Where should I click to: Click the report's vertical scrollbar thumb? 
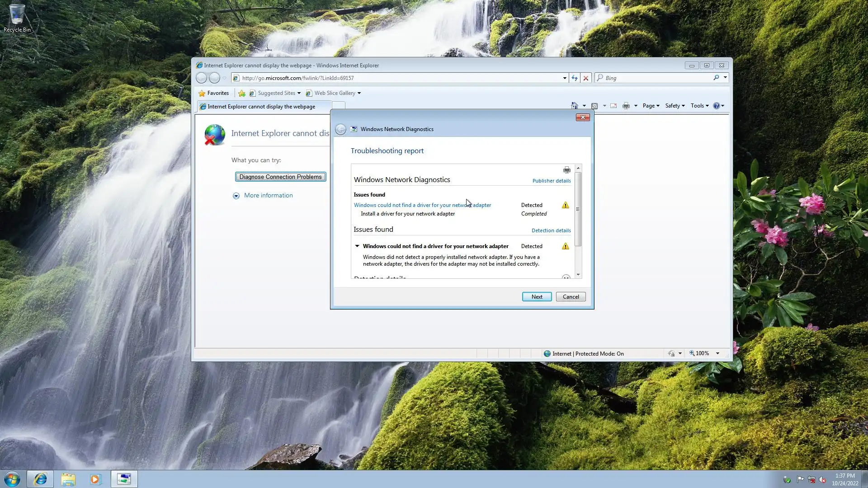click(x=578, y=209)
